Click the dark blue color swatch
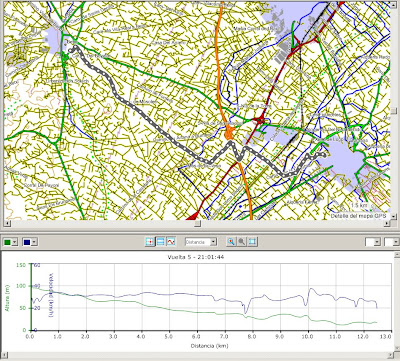 pyautogui.click(x=27, y=242)
